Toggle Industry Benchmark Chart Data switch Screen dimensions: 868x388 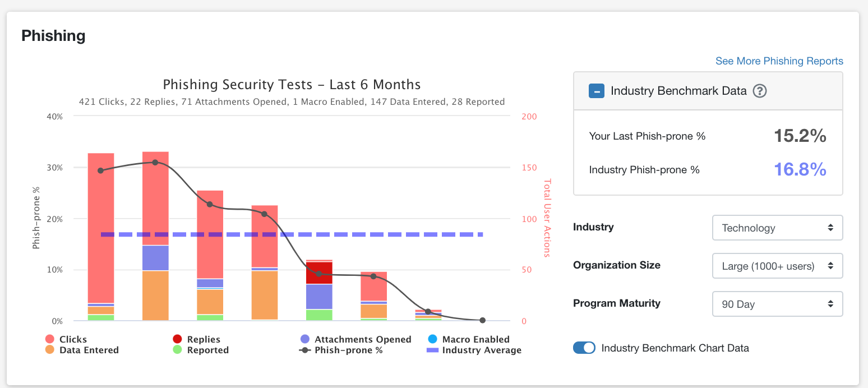[x=584, y=348]
